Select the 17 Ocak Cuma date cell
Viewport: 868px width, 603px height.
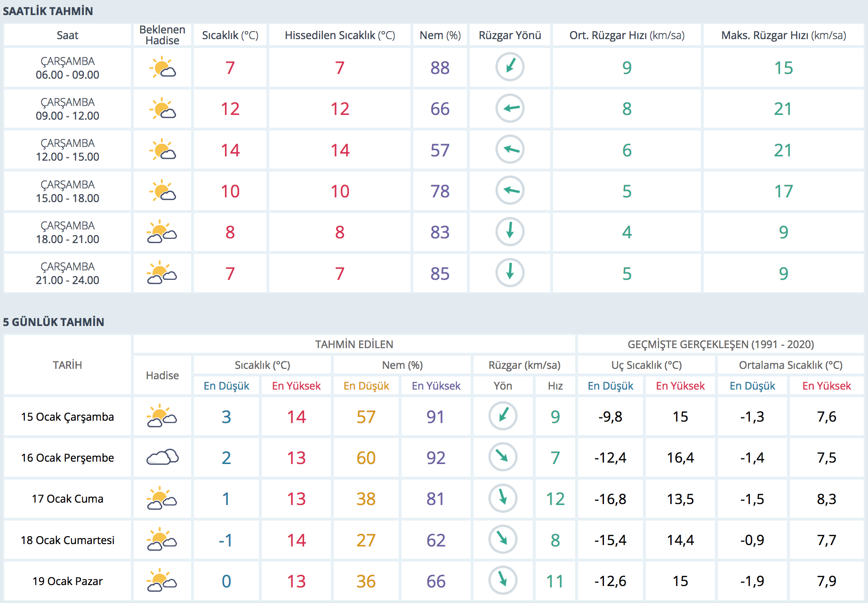click(67, 499)
